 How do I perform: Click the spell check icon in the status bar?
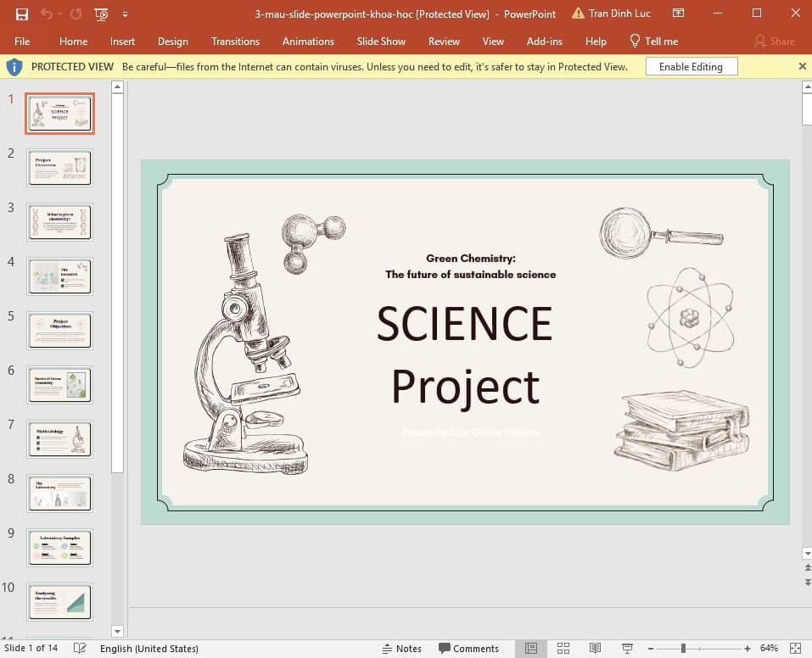coord(80,649)
